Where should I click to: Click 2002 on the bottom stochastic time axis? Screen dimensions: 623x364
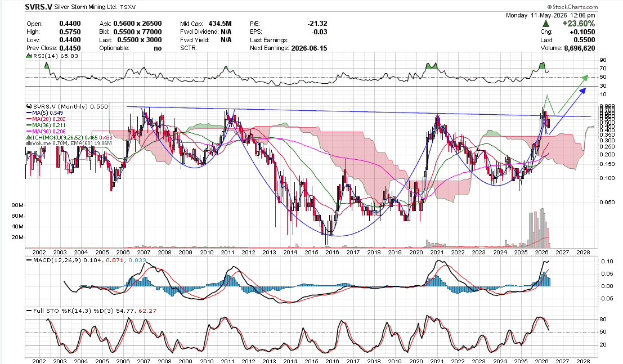click(x=38, y=361)
